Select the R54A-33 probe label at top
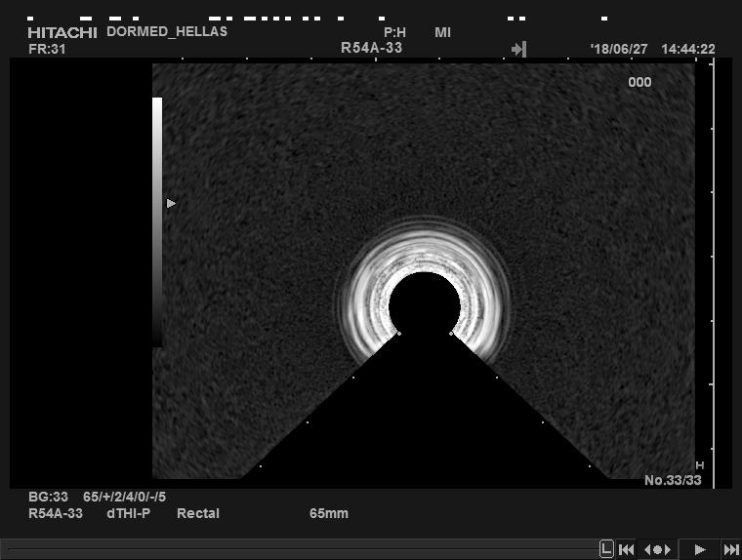742x560 pixels. point(371,48)
